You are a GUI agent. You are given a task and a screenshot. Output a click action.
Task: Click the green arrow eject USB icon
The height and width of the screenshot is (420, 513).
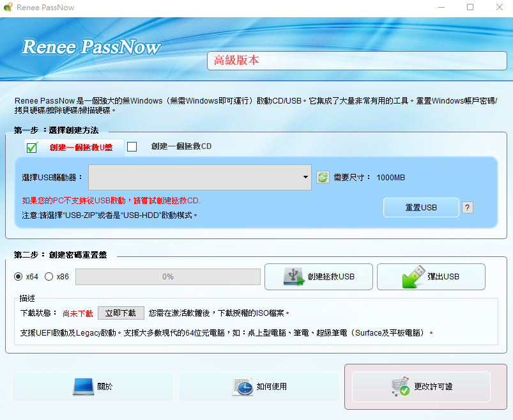(x=413, y=276)
